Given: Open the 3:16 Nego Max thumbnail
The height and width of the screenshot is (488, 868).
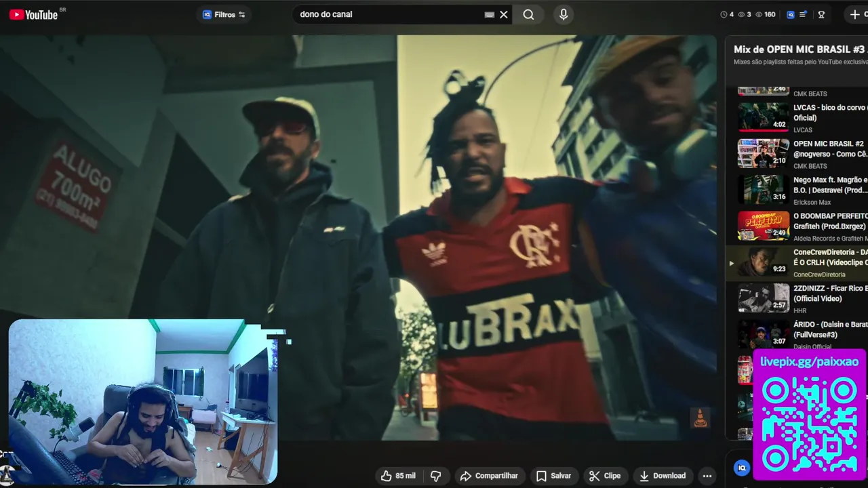Looking at the screenshot, I should pyautogui.click(x=764, y=189).
